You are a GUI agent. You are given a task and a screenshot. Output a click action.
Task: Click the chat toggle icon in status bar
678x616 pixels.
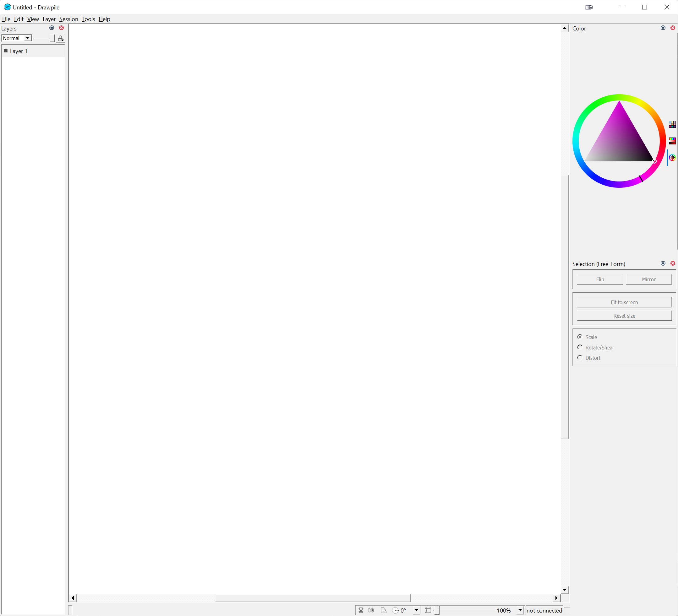click(371, 610)
